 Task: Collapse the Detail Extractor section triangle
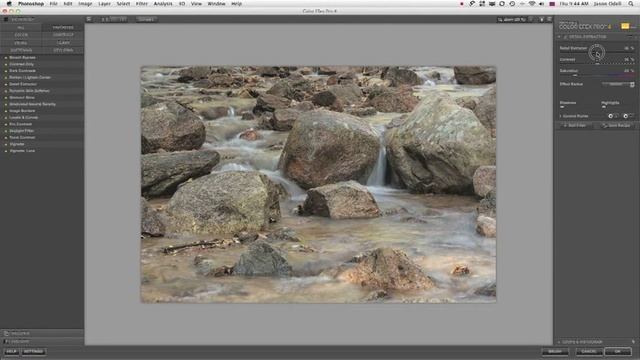click(x=559, y=37)
